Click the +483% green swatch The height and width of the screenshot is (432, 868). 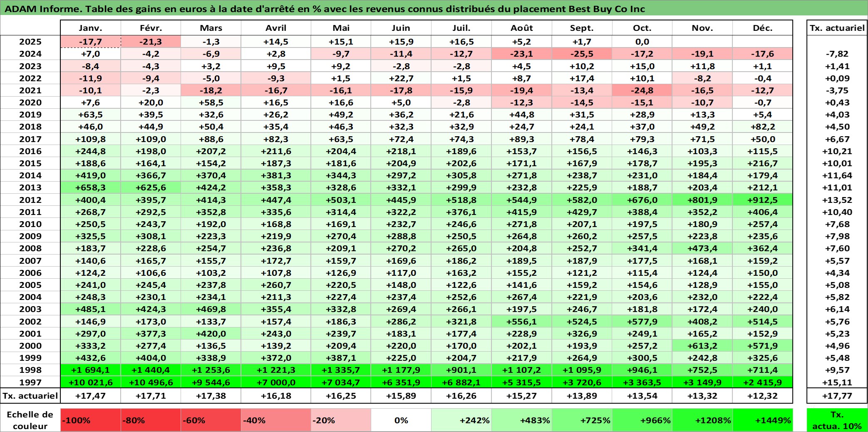pos(522,420)
